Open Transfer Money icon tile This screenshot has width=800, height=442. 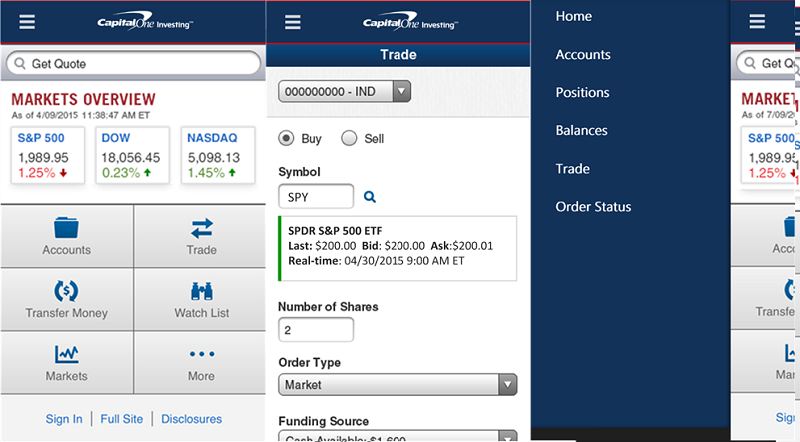[x=66, y=300]
